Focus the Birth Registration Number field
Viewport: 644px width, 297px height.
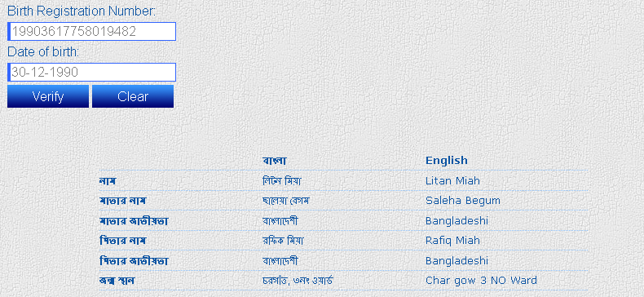click(x=92, y=31)
